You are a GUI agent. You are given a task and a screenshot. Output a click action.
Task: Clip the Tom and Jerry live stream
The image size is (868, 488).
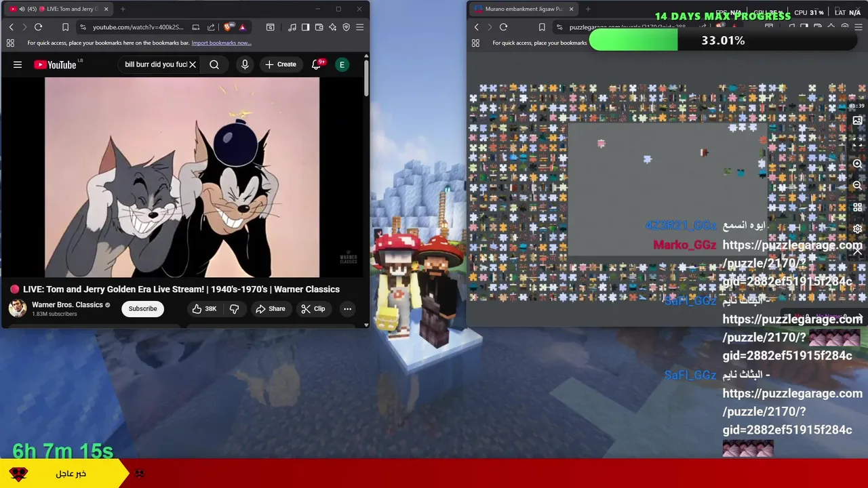click(x=313, y=308)
